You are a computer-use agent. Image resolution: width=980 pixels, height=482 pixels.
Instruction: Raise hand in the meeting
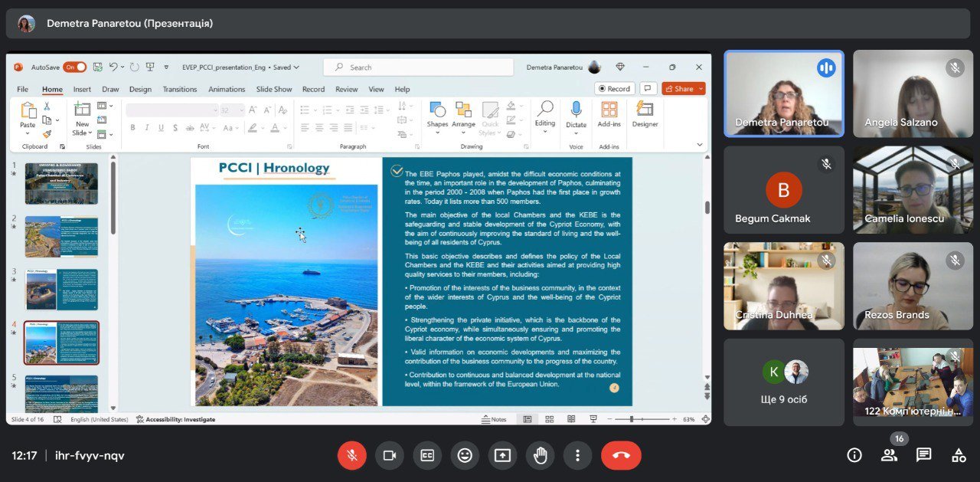541,455
